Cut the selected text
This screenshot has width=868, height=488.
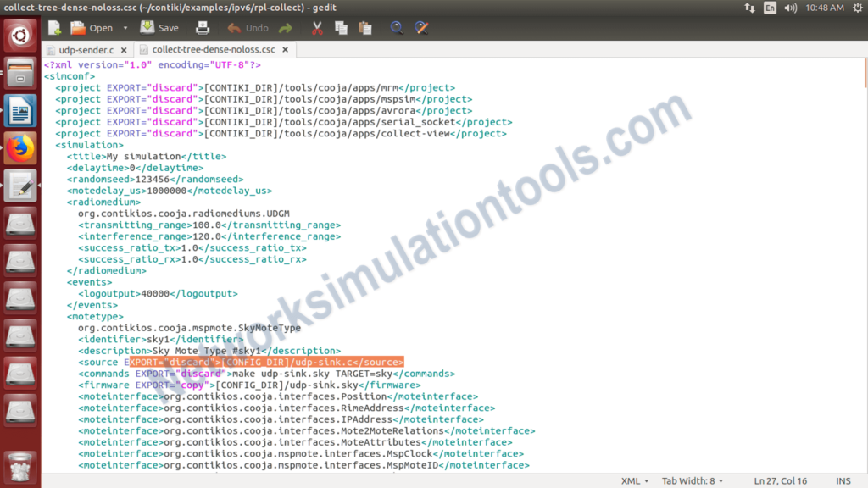click(317, 27)
